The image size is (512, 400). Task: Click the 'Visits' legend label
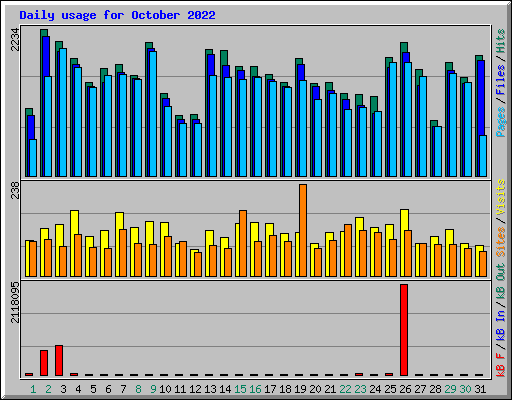coord(501,197)
